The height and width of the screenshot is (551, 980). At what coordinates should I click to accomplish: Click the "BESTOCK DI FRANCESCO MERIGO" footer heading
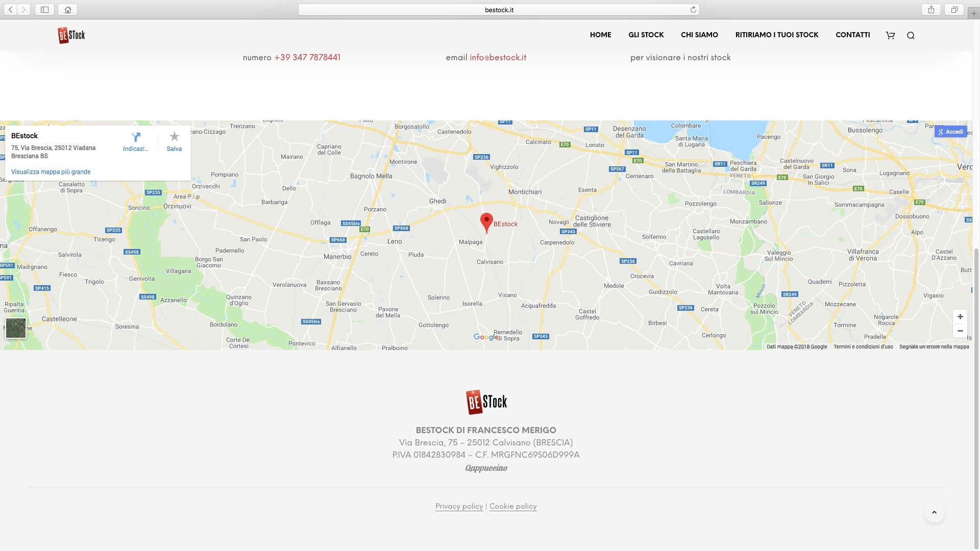[486, 430]
